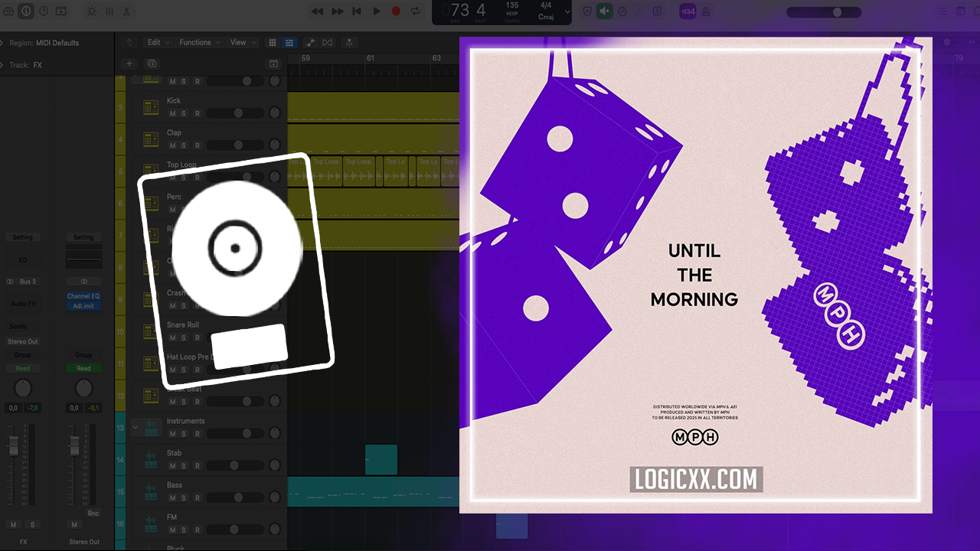The height and width of the screenshot is (551, 980).
Task: Click the up-arrow track level button
Action: tap(129, 43)
